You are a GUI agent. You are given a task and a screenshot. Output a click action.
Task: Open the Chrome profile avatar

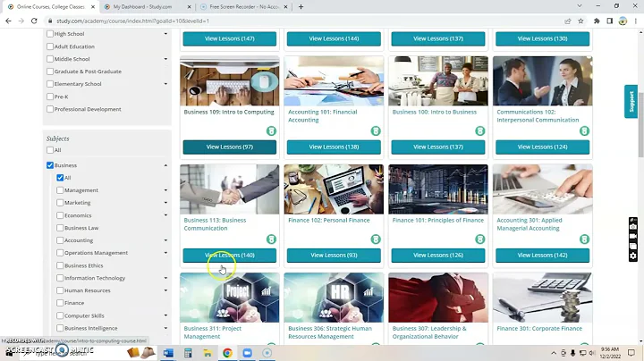tap(623, 21)
